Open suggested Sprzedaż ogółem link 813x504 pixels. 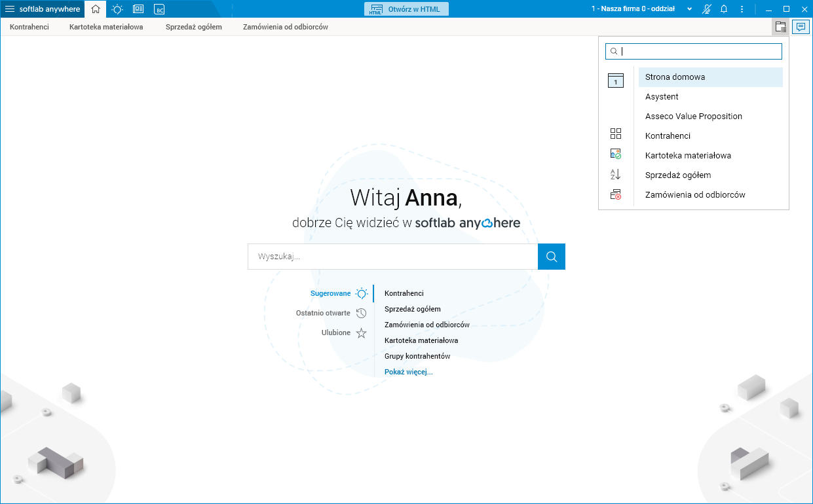(413, 309)
